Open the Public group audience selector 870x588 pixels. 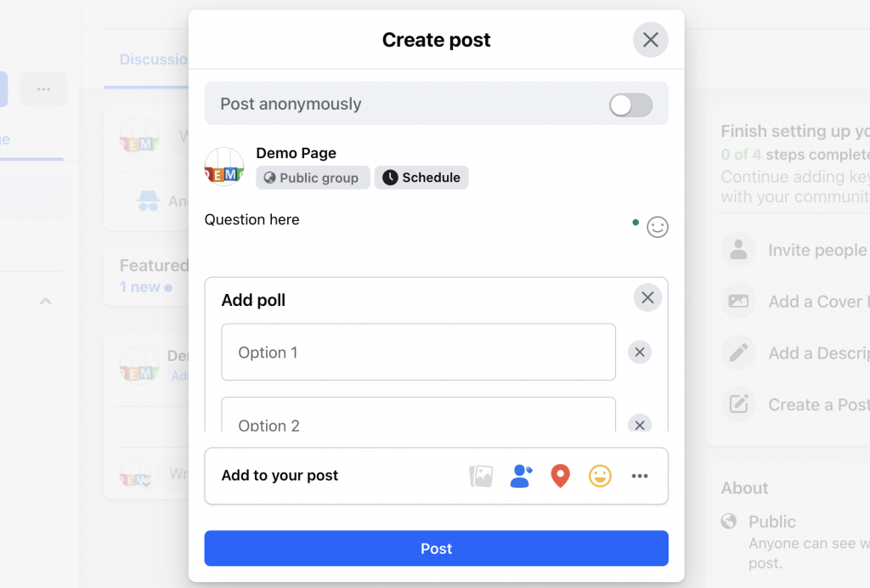tap(313, 178)
